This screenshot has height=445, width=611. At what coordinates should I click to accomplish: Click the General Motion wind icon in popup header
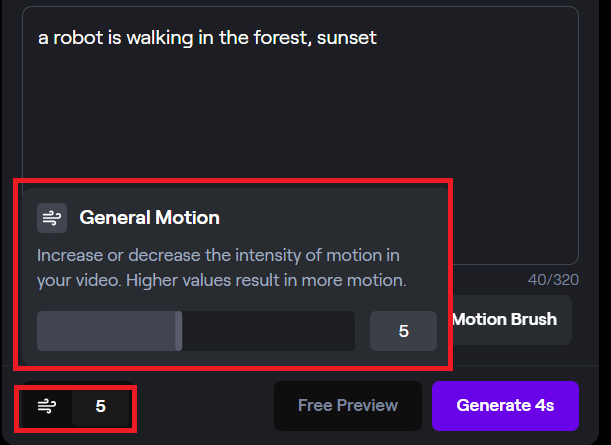(x=52, y=218)
